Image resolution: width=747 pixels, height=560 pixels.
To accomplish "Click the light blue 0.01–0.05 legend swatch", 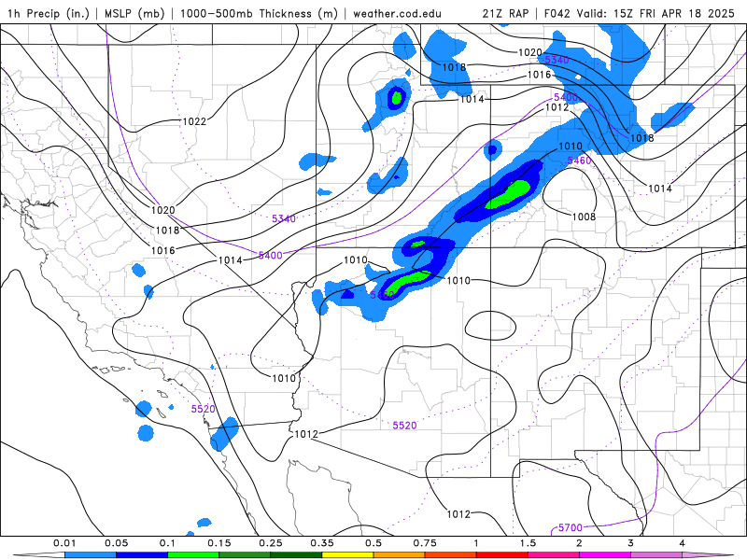I will click(91, 555).
